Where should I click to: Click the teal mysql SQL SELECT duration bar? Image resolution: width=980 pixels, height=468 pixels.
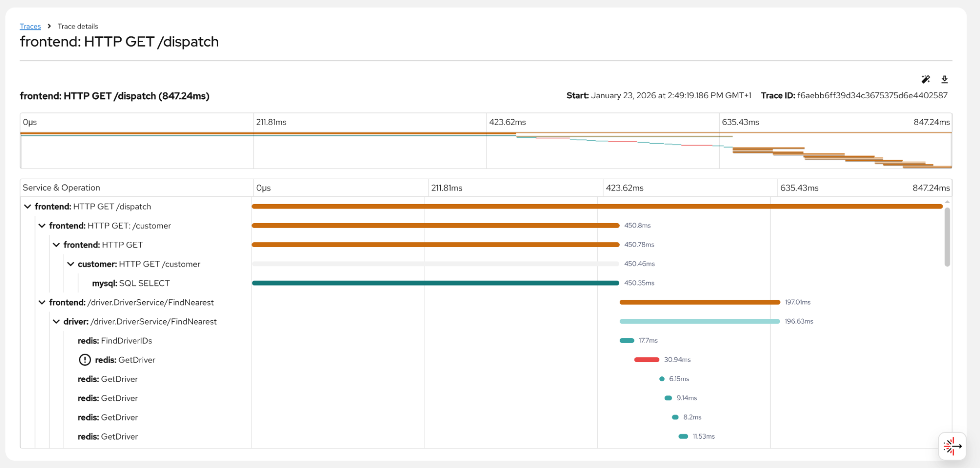[x=435, y=283]
